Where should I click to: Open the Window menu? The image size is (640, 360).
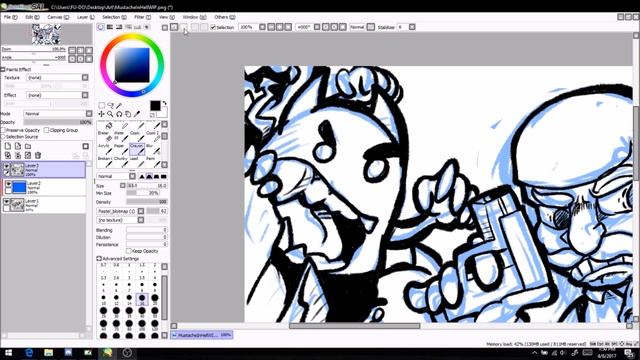(x=194, y=17)
